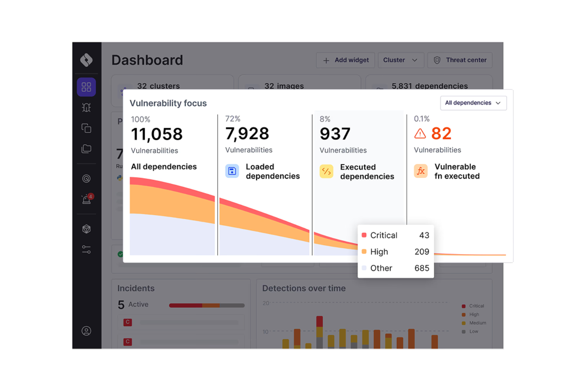This screenshot has height=392, width=588.
Task: Click the High 209 row in tooltip
Action: 396,252
